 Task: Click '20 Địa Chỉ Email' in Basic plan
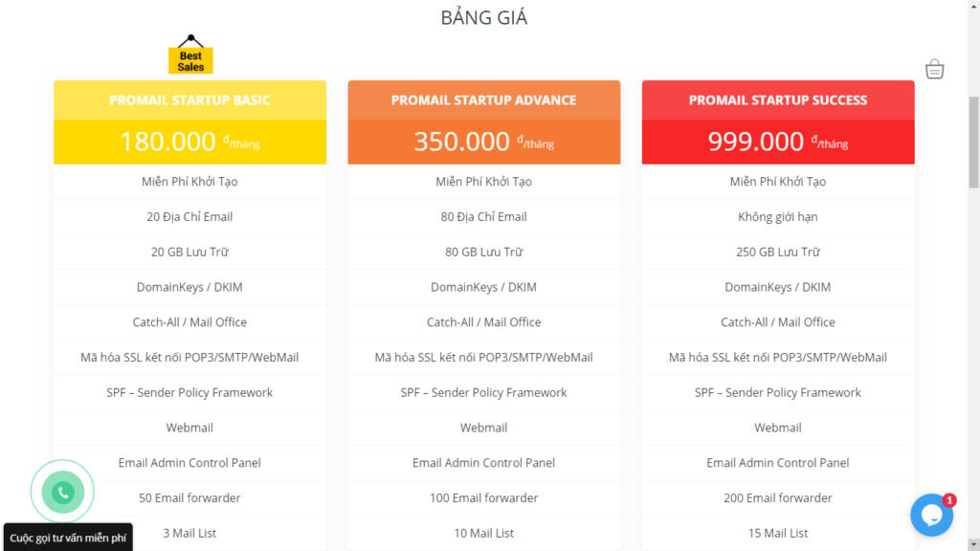point(189,217)
